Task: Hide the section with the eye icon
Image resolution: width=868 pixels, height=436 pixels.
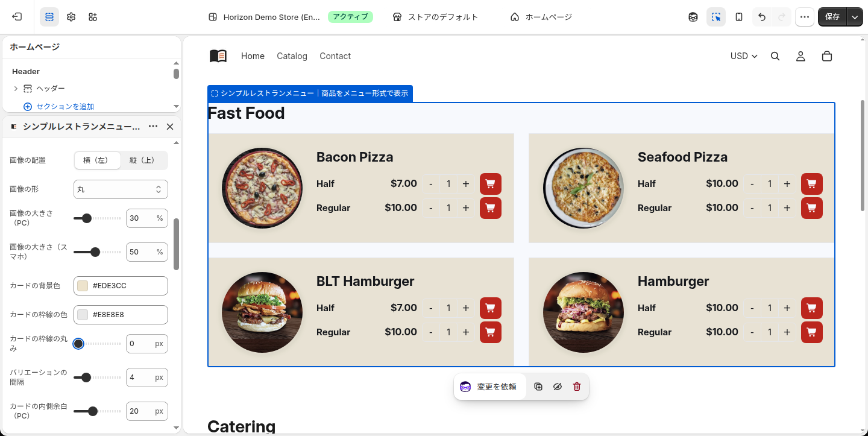Action: click(x=558, y=387)
